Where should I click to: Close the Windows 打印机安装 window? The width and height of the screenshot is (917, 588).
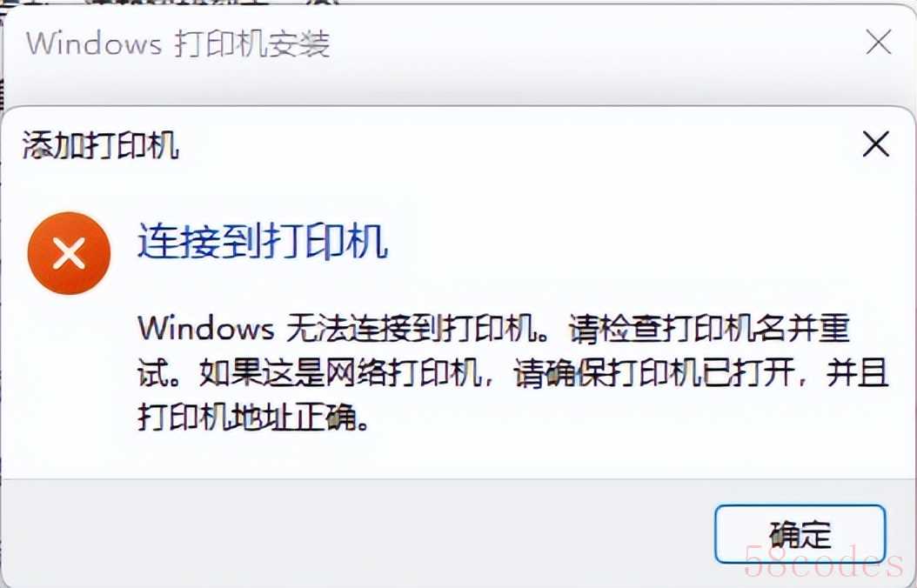coord(879,42)
